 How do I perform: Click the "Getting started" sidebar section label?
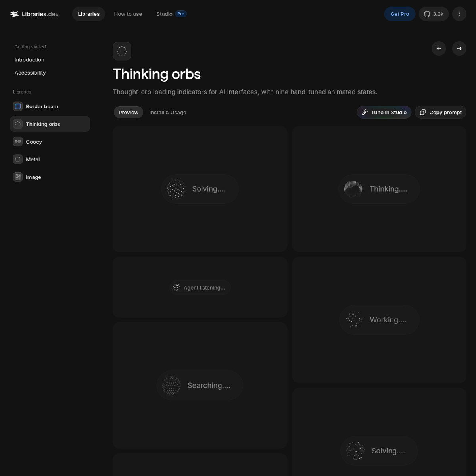(30, 47)
